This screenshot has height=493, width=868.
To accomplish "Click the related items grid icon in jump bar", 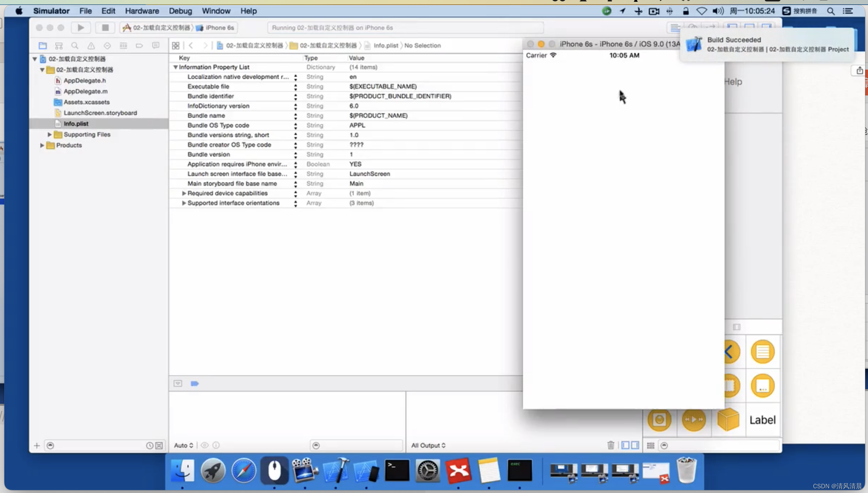I will [x=176, y=46].
